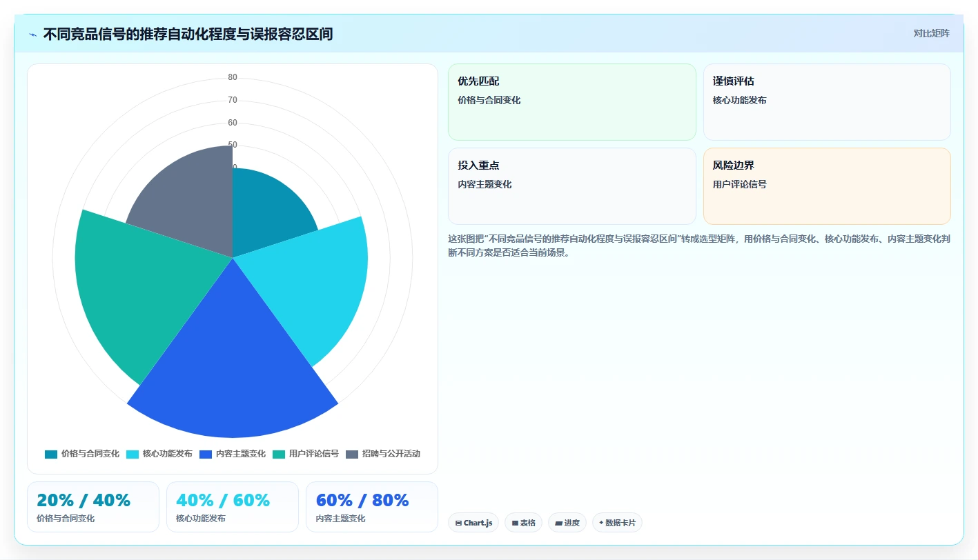The width and height of the screenshot is (978, 560).
Task: Click the 60 axis tick label
Action: click(233, 123)
